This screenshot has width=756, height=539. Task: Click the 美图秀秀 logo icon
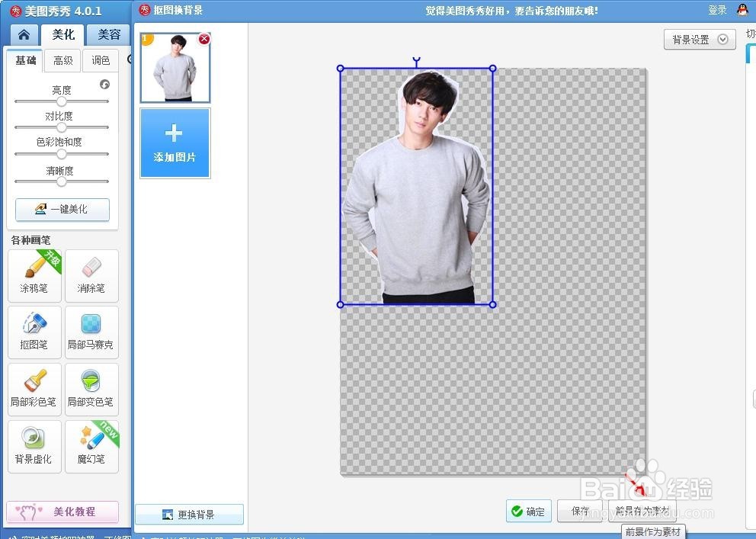[16, 11]
